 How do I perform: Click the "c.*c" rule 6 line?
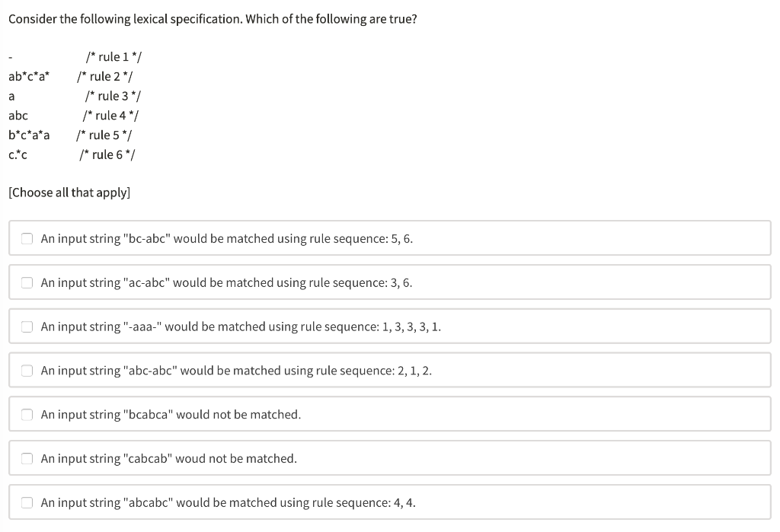(x=18, y=155)
